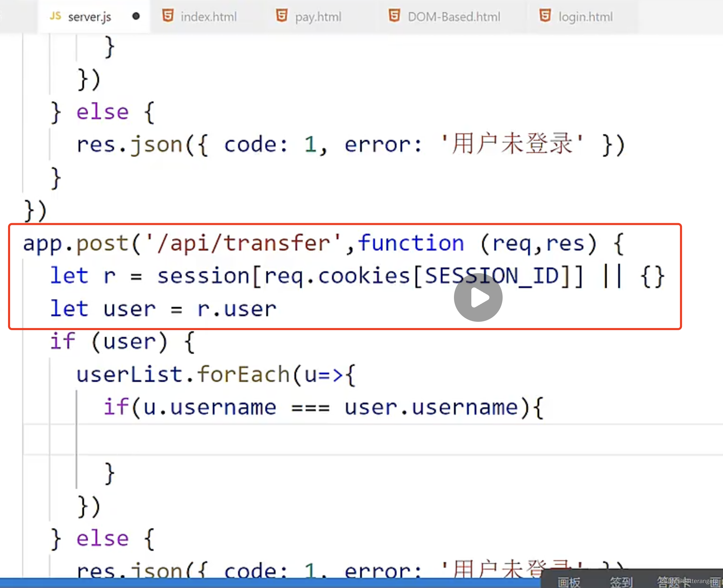Image resolution: width=723 pixels, height=588 pixels.
Task: Open the login.html tab
Action: tap(585, 17)
